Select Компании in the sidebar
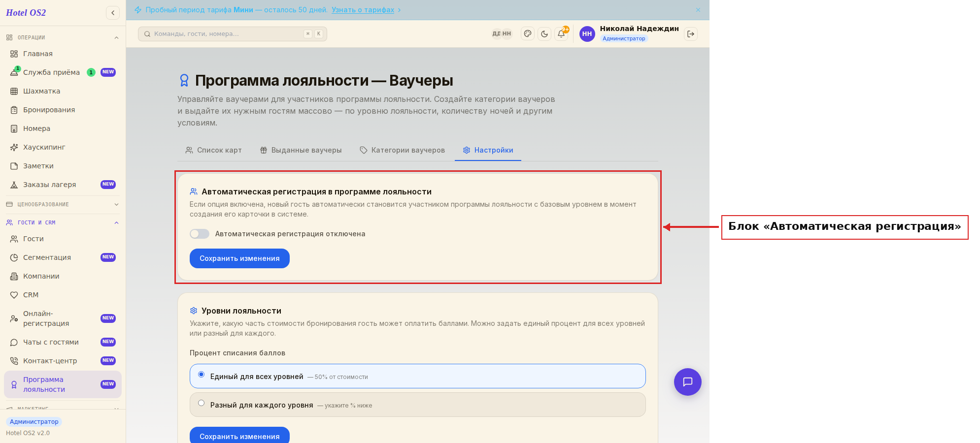The height and width of the screenshot is (443, 980). [x=63, y=276]
